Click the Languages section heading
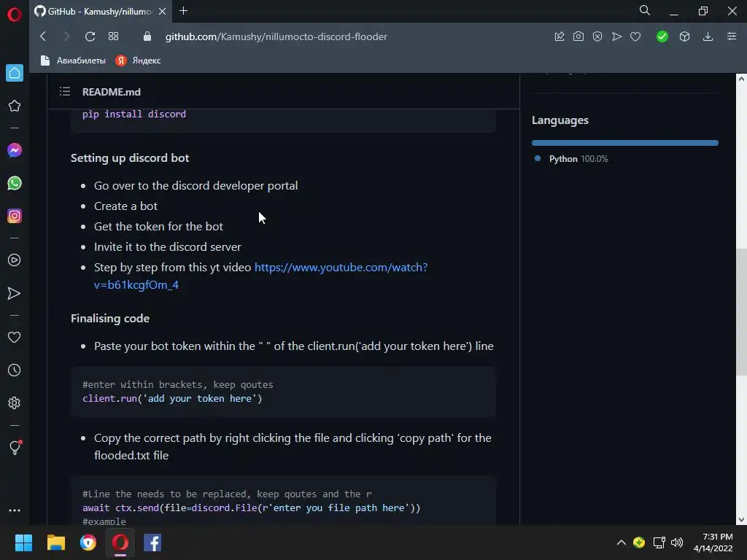Screen dimensions: 747x560 tap(560, 120)
